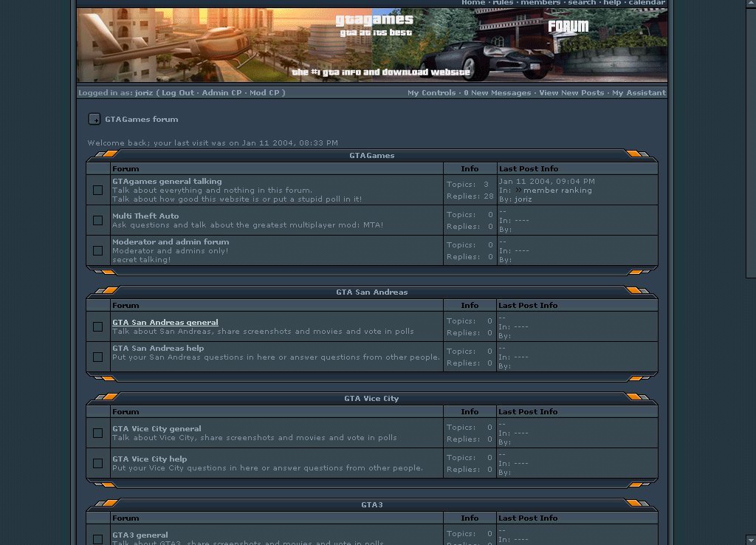
Task: Click the vertical scrollbar down arrow
Action: [x=751, y=540]
